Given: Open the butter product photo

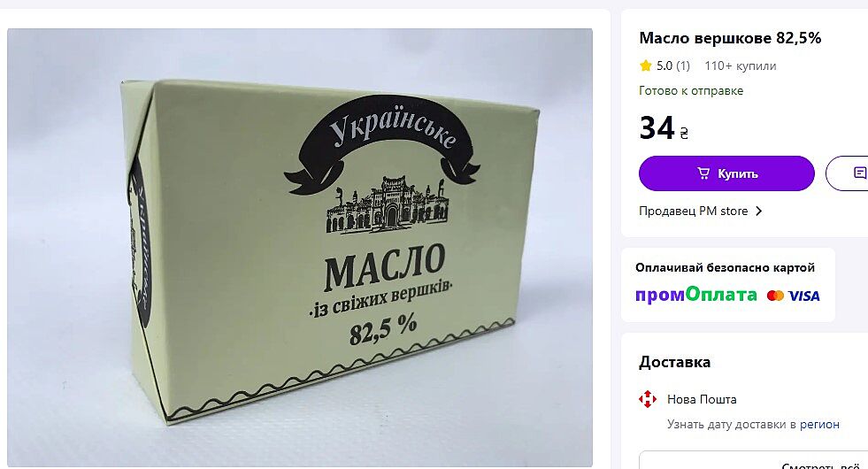Looking at the screenshot, I should [x=300, y=248].
